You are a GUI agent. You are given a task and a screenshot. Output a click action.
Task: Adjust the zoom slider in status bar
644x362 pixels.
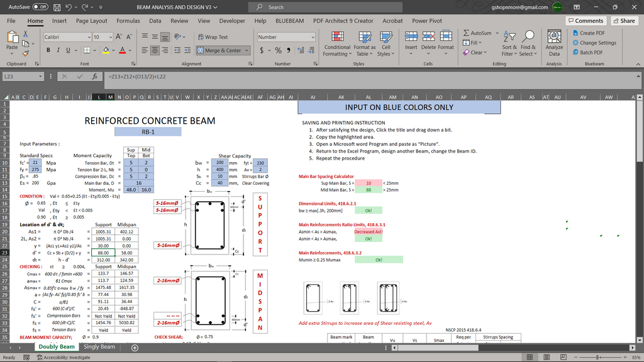tap(598, 357)
